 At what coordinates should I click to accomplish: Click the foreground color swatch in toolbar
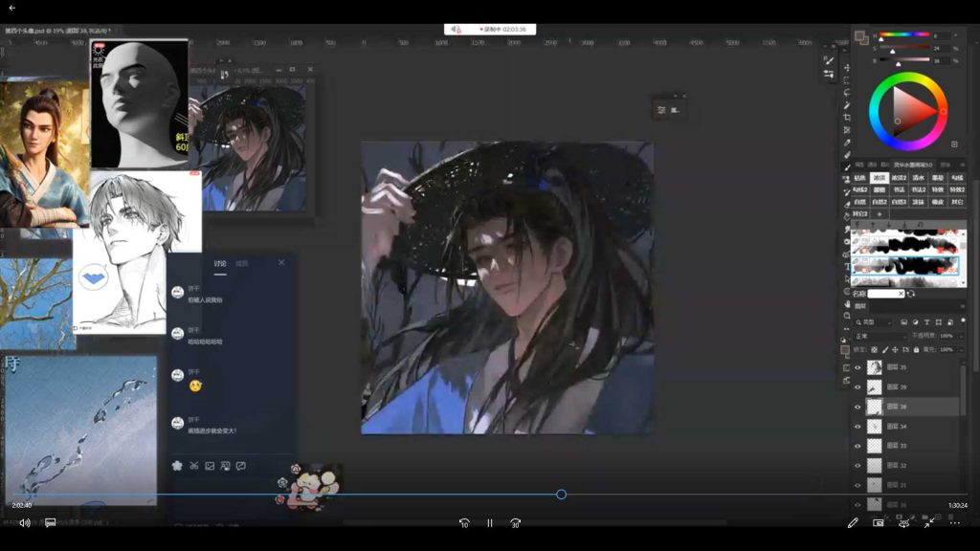click(x=845, y=350)
